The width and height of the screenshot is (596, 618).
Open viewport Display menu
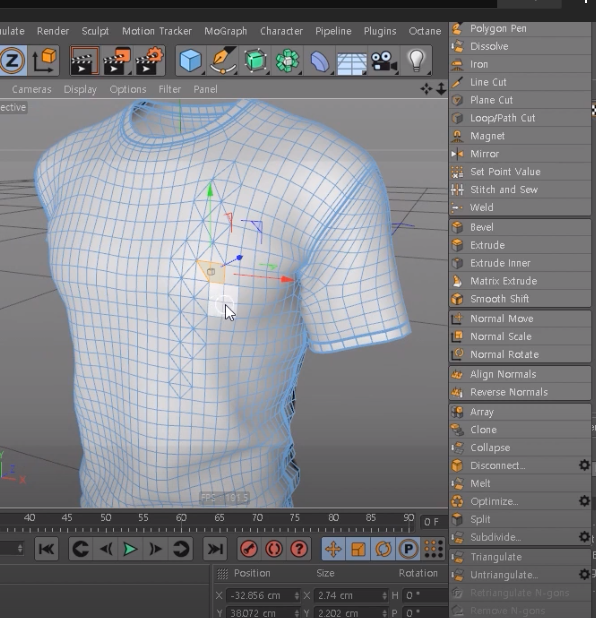pyautogui.click(x=80, y=89)
